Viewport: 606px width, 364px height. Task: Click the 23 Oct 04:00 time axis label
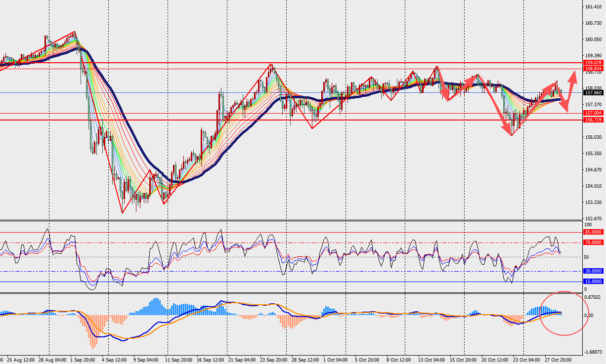pyautogui.click(x=526, y=360)
